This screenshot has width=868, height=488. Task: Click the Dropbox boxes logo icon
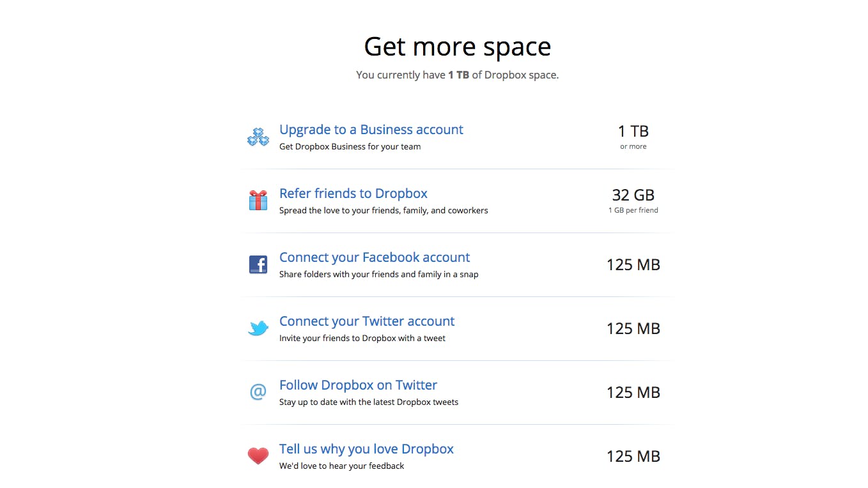click(x=258, y=136)
